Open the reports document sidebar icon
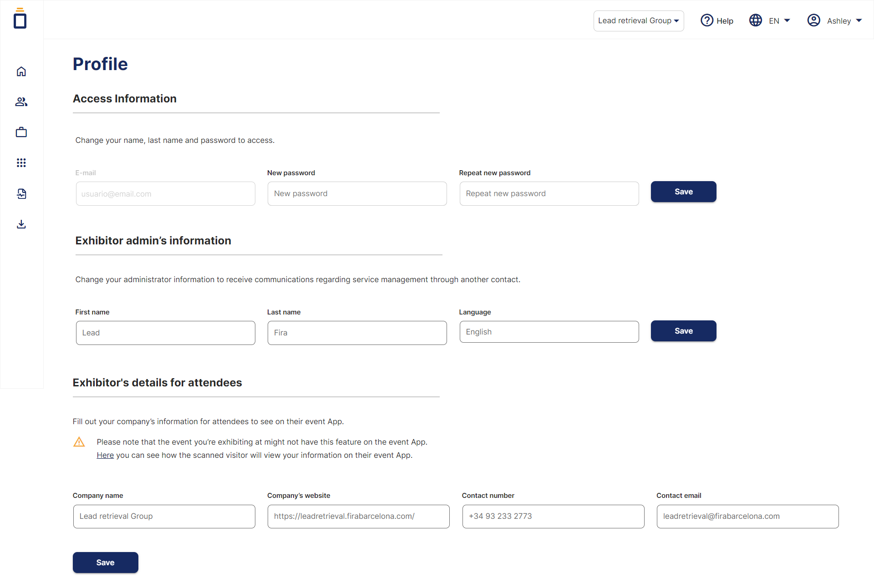 pyautogui.click(x=21, y=194)
